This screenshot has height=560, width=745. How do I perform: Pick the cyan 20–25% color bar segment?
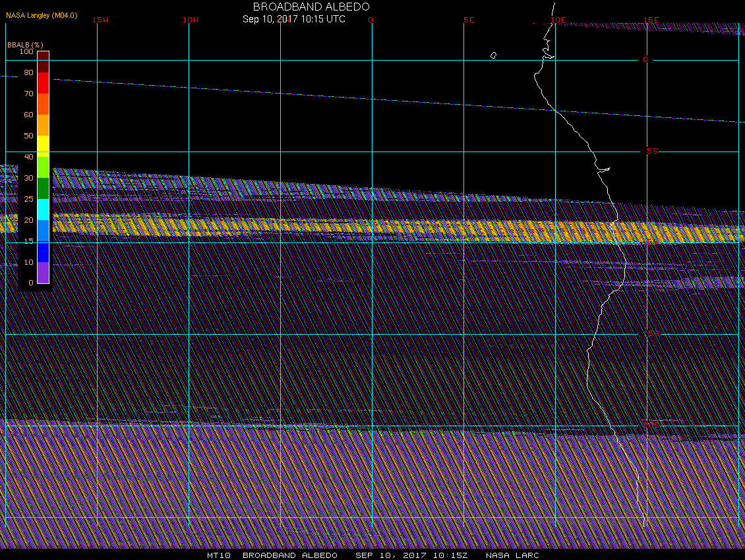pos(43,210)
